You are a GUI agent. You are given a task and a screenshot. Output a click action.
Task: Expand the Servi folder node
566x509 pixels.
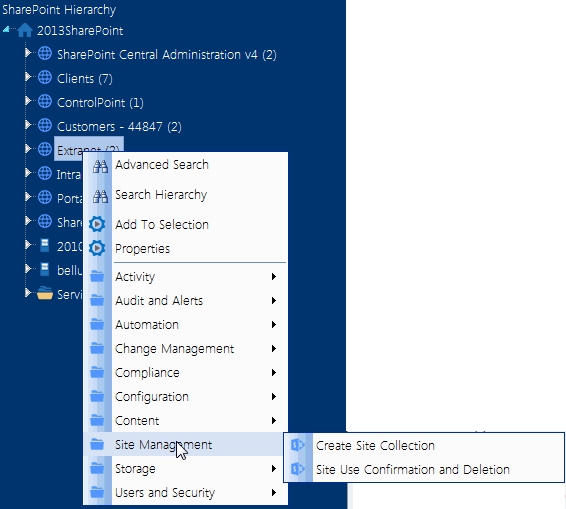tap(28, 292)
